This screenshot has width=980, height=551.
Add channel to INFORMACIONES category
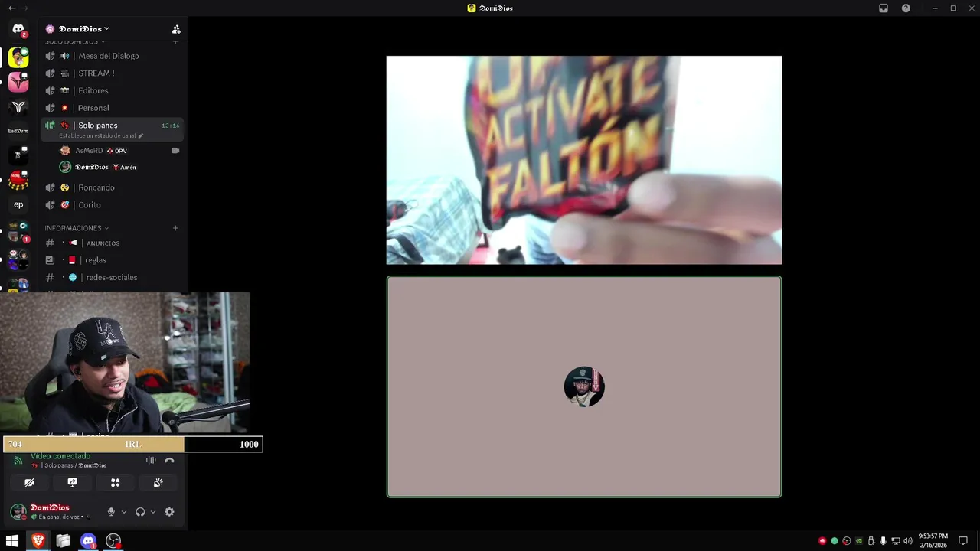[175, 228]
